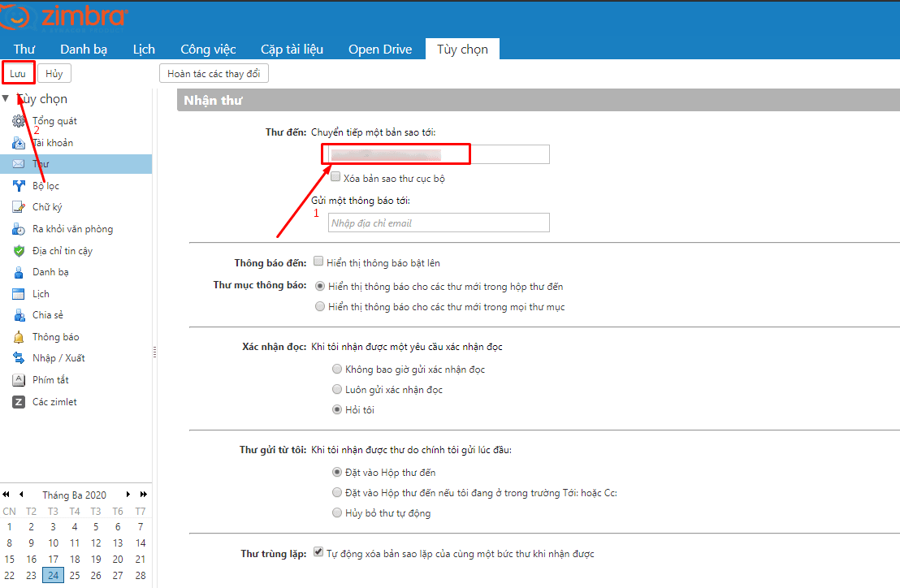Click the Thông báo bell icon

coord(19,337)
